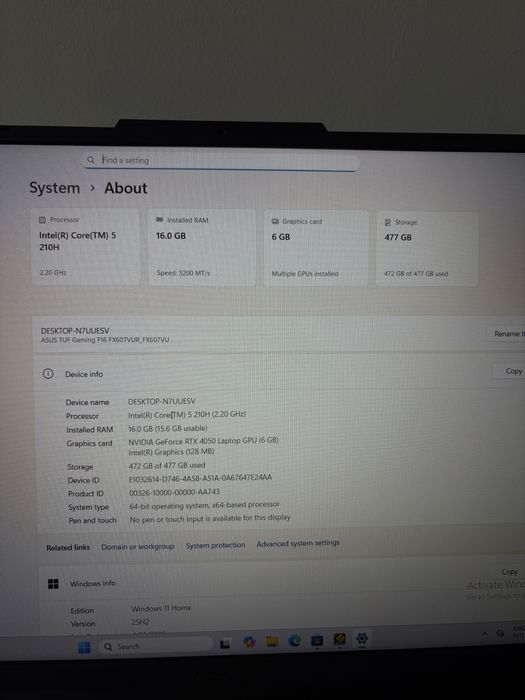Open Task View on the taskbar
Viewport: 525px width, 700px height.
[225, 644]
